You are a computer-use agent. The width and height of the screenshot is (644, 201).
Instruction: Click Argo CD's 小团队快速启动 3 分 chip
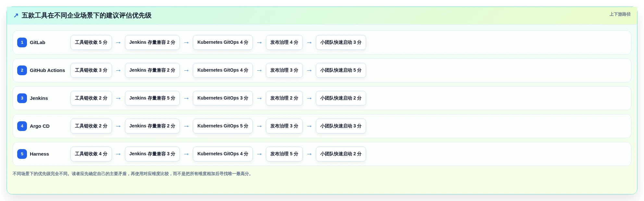(x=341, y=126)
